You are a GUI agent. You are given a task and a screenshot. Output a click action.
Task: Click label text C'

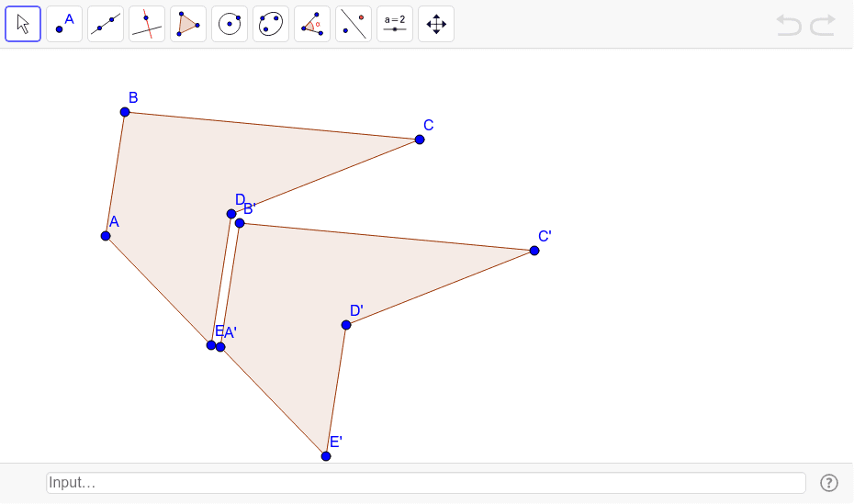(545, 236)
